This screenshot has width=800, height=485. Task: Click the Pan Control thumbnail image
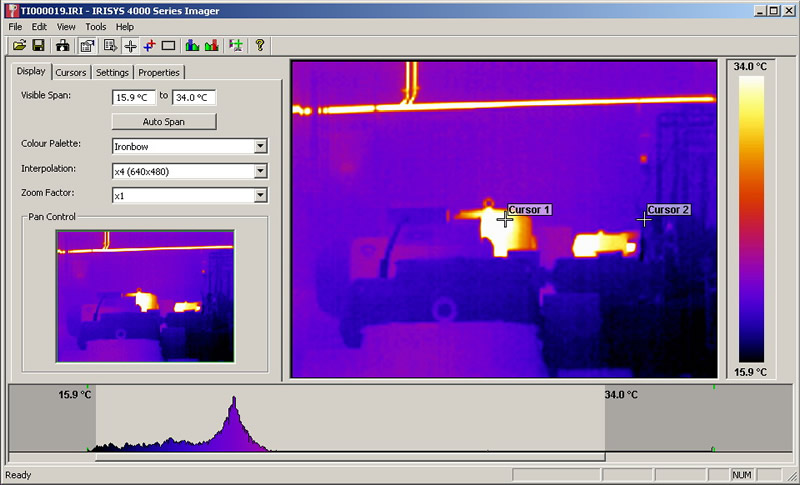tap(145, 296)
